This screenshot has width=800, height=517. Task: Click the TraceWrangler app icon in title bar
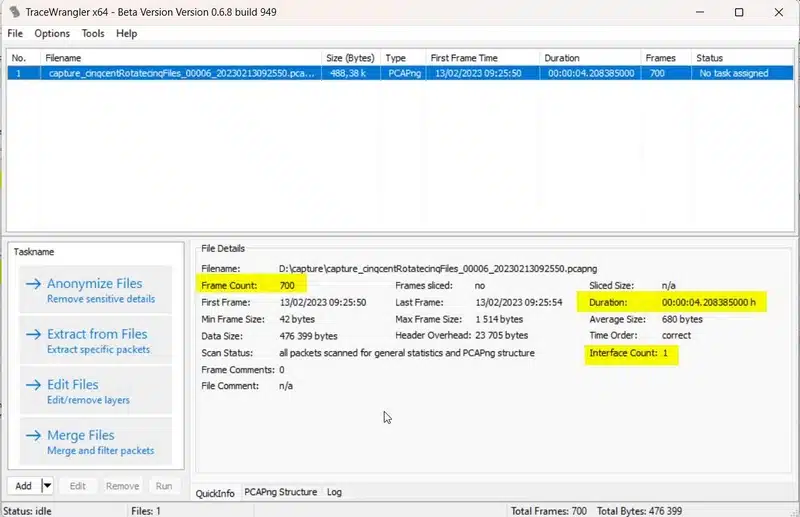(15, 12)
